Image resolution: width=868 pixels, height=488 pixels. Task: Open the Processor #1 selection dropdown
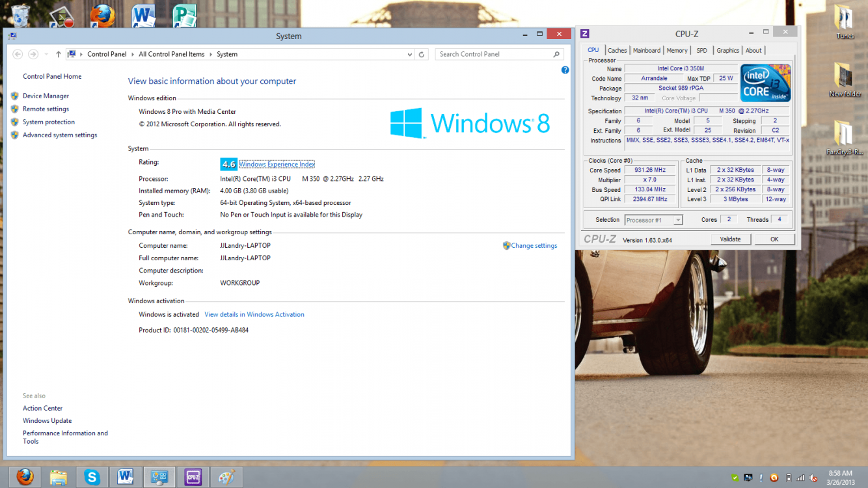677,220
